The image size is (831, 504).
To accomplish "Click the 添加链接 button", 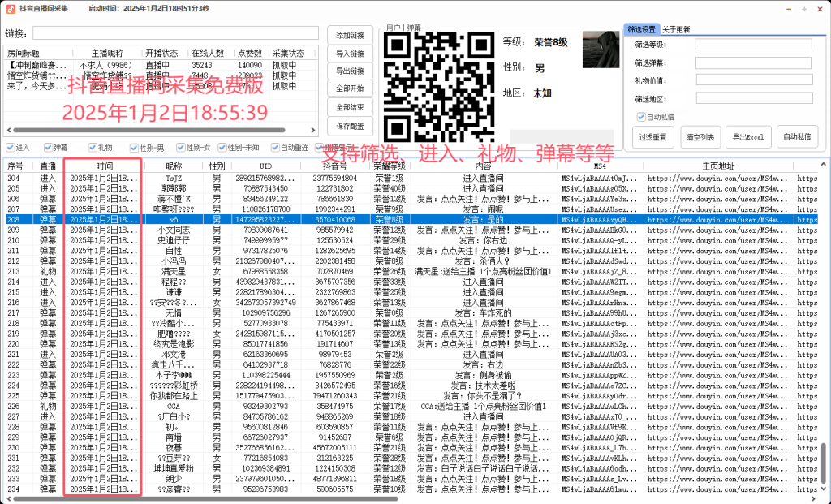I will pyautogui.click(x=350, y=37).
